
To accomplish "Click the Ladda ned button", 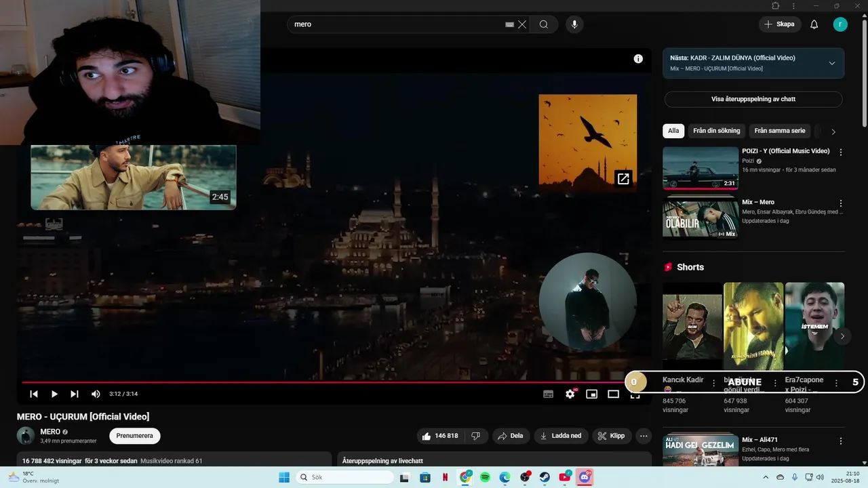I will [x=561, y=436].
